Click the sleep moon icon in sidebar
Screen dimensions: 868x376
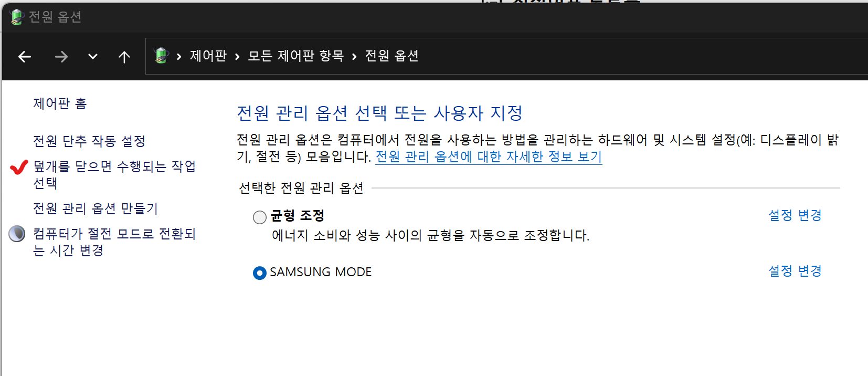[x=17, y=234]
